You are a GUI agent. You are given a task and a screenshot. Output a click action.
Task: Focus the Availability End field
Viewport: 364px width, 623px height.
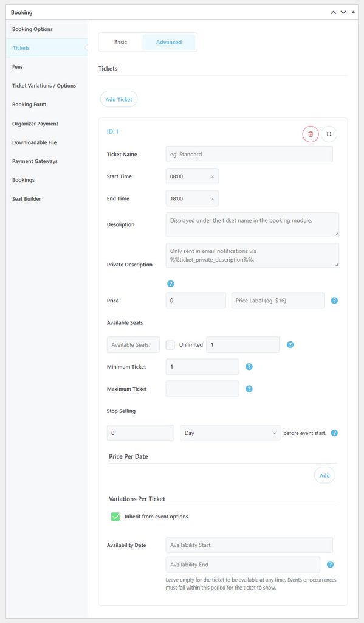click(x=243, y=565)
